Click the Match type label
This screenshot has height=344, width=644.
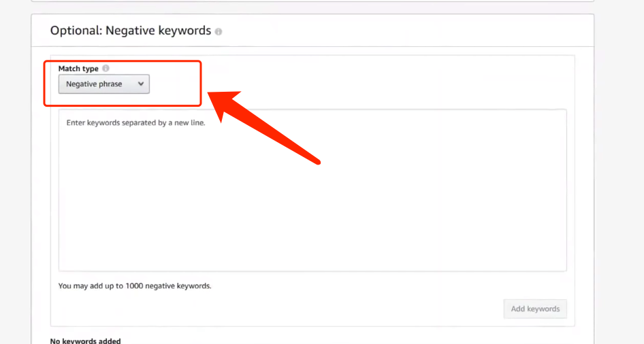point(78,69)
